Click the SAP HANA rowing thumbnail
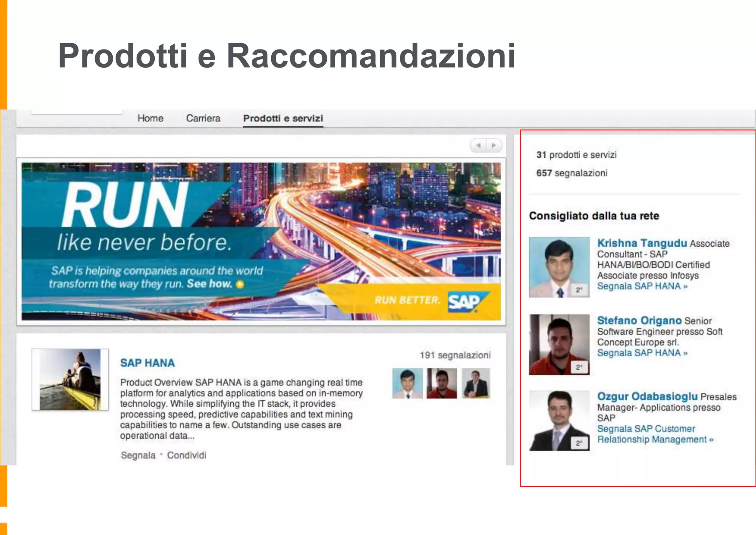This screenshot has width=756, height=535. coord(70,380)
